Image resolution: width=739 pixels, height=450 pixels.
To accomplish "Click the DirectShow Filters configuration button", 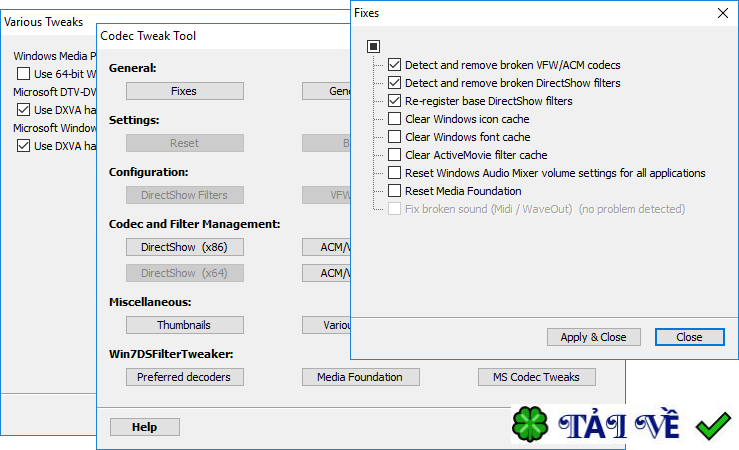I will [185, 195].
